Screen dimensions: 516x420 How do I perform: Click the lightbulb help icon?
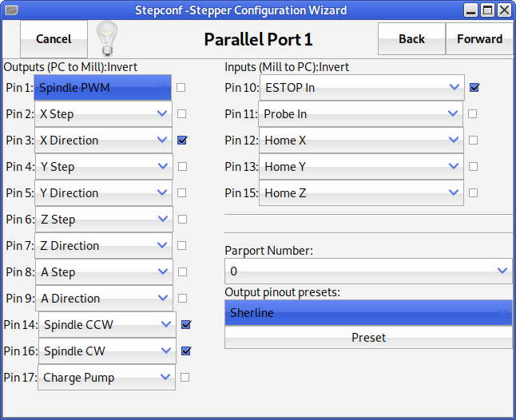[106, 38]
